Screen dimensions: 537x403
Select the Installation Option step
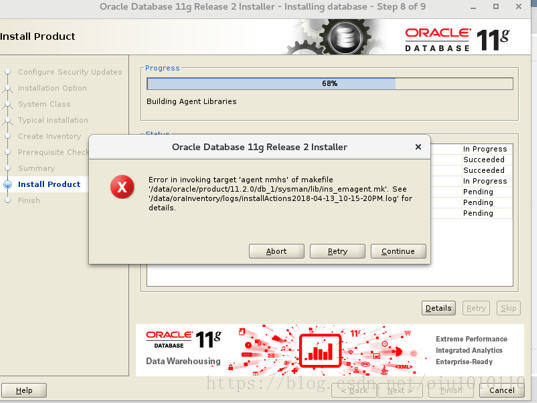52,88
